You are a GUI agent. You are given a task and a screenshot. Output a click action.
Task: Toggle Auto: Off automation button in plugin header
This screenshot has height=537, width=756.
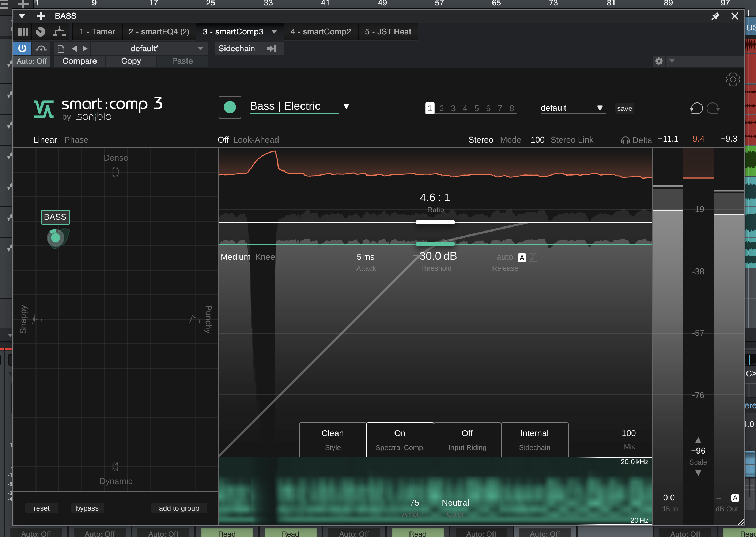point(32,61)
